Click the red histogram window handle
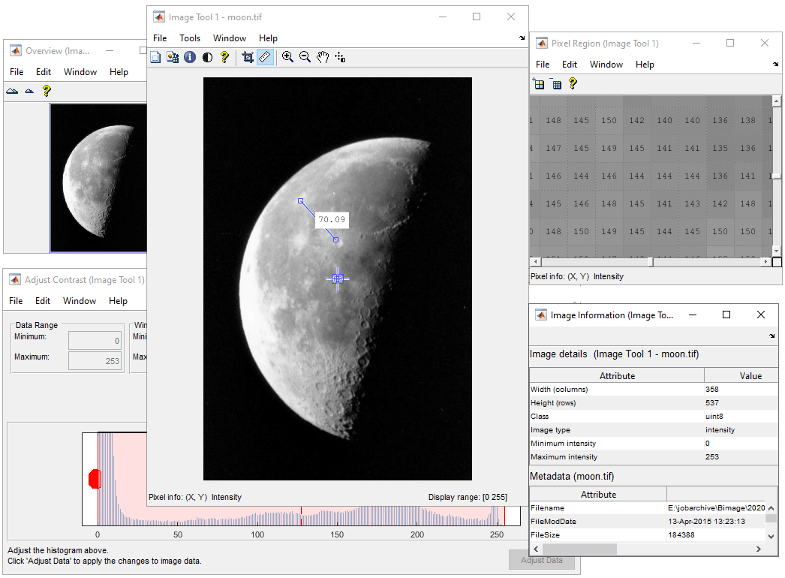This screenshot has height=578, width=785. 95,479
